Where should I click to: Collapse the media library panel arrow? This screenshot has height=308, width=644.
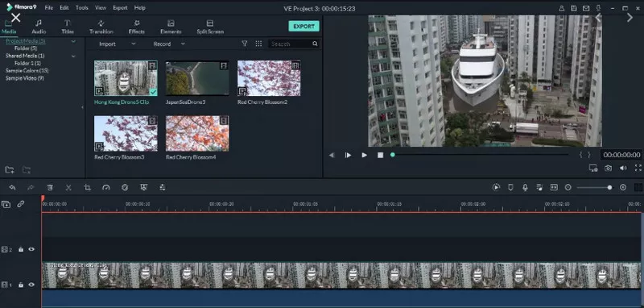(83, 107)
